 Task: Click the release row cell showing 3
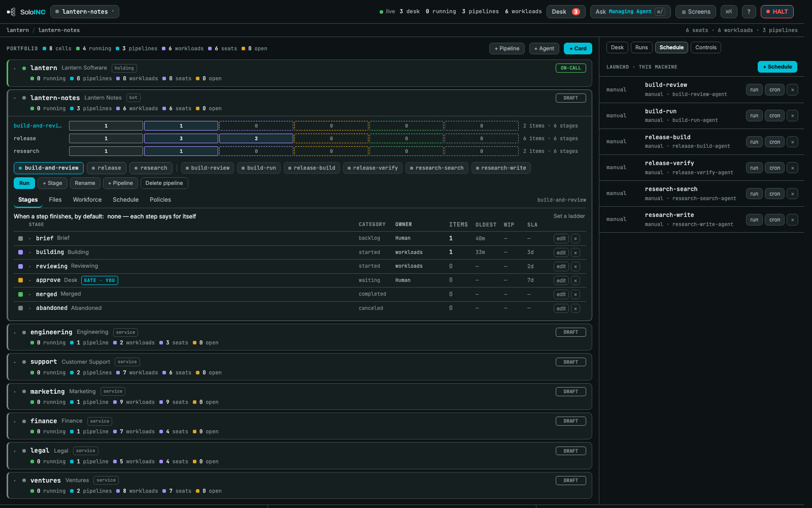(181, 139)
